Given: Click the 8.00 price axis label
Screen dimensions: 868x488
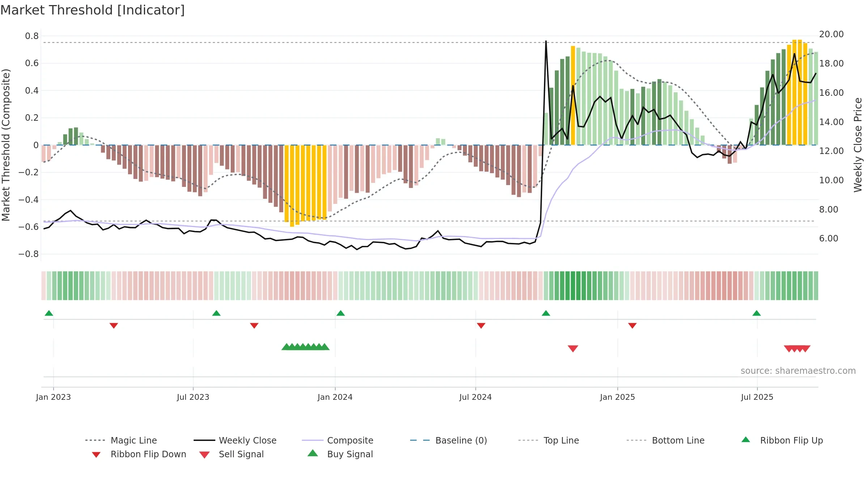Looking at the screenshot, I should [829, 210].
